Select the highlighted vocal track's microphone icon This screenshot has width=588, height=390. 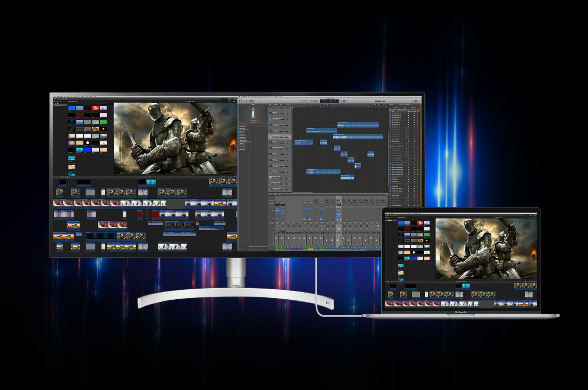pos(270,137)
